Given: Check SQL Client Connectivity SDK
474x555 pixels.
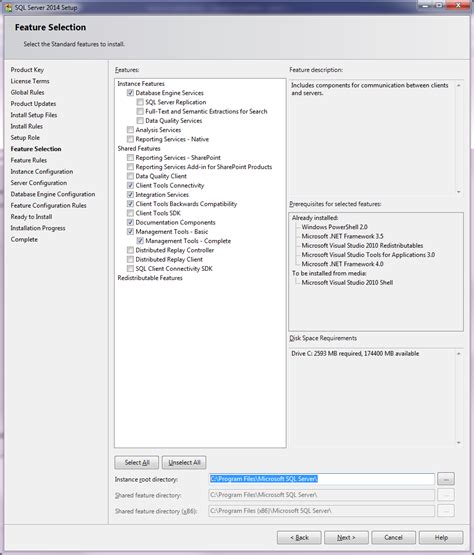Looking at the screenshot, I should point(130,268).
